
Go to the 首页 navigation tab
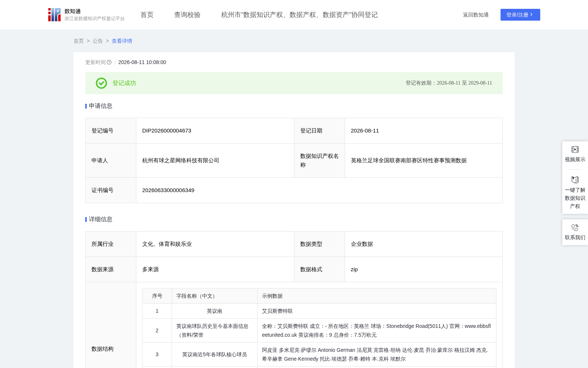point(147,15)
